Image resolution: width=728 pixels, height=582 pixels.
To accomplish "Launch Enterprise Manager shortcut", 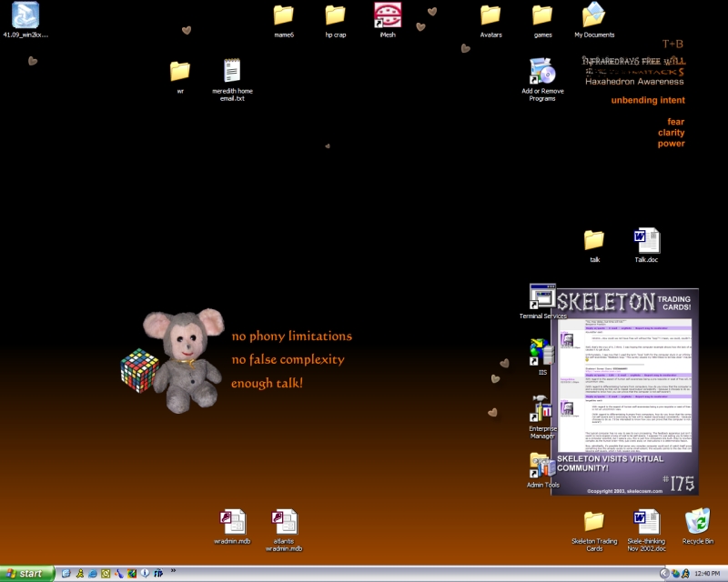I will (x=542, y=410).
